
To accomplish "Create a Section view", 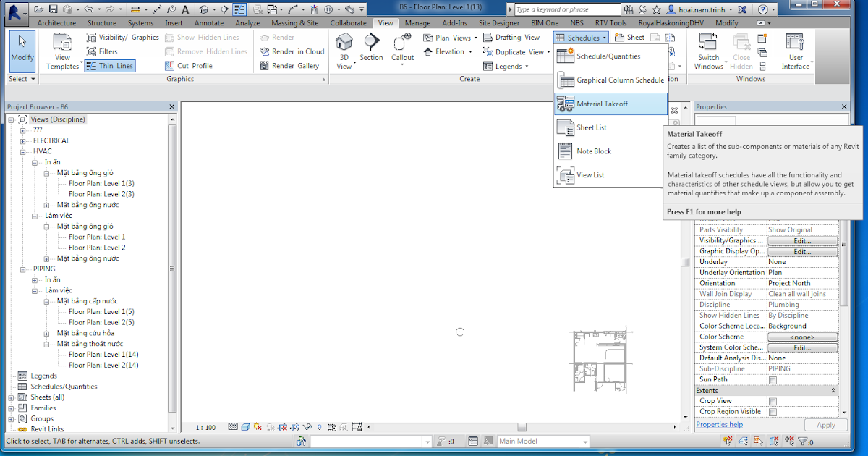I will click(371, 45).
